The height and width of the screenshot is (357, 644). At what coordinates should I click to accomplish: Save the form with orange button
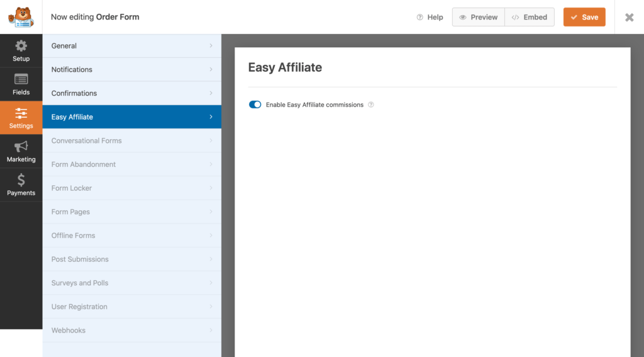click(x=584, y=18)
